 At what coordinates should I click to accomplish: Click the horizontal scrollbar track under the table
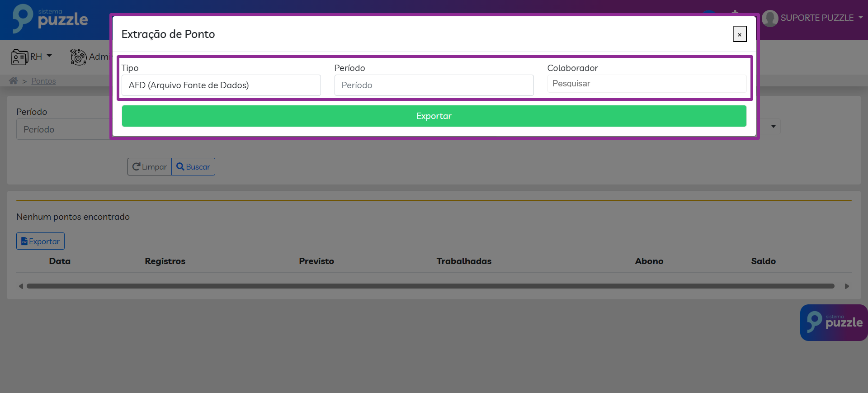[x=430, y=286]
